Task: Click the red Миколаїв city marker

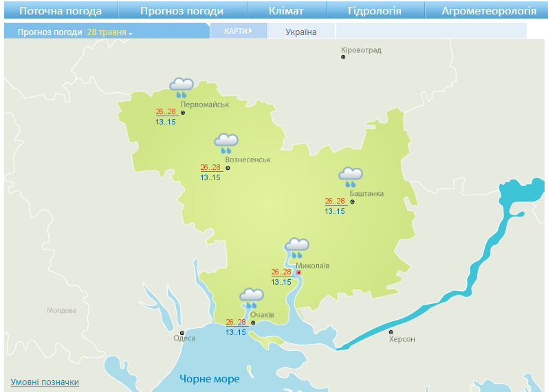Action: click(299, 272)
